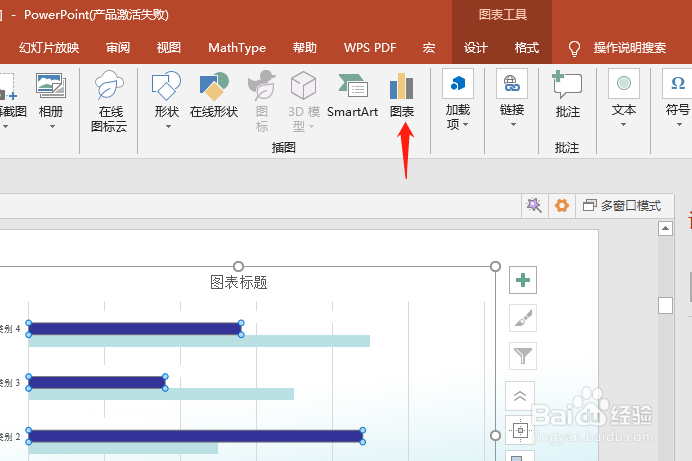
Task: Open the View (视图) tab
Action: point(169,48)
